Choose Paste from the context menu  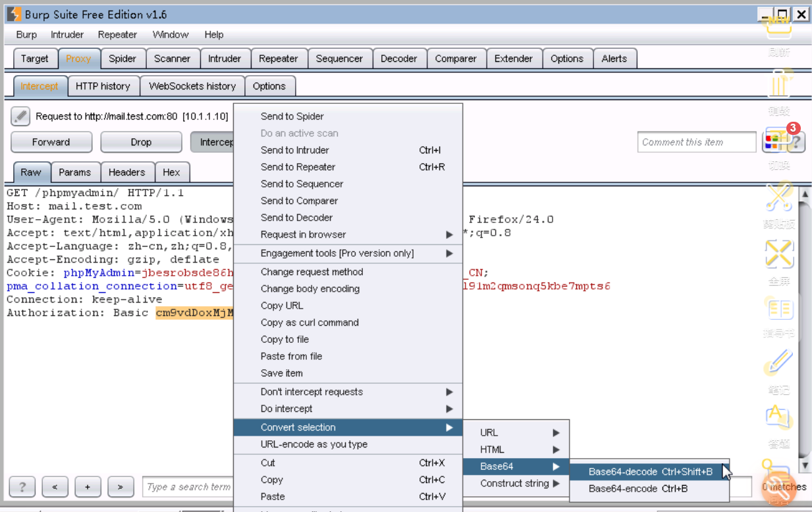(348, 497)
